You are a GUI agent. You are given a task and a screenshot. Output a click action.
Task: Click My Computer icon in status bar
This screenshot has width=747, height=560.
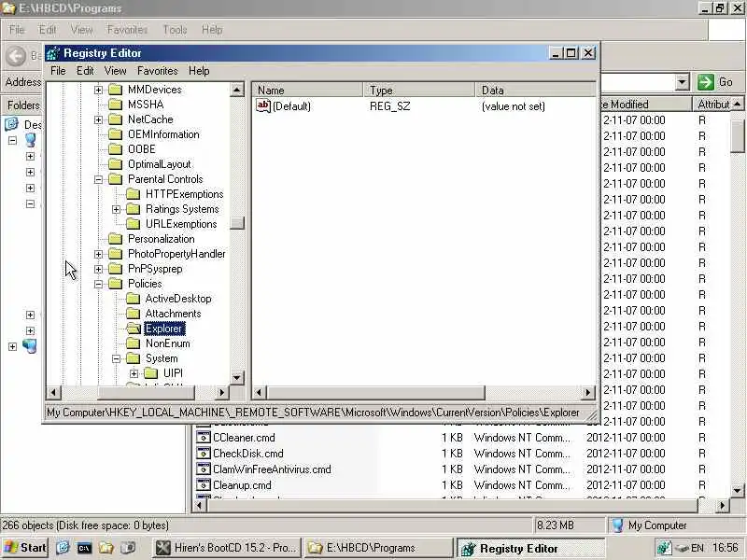(618, 525)
